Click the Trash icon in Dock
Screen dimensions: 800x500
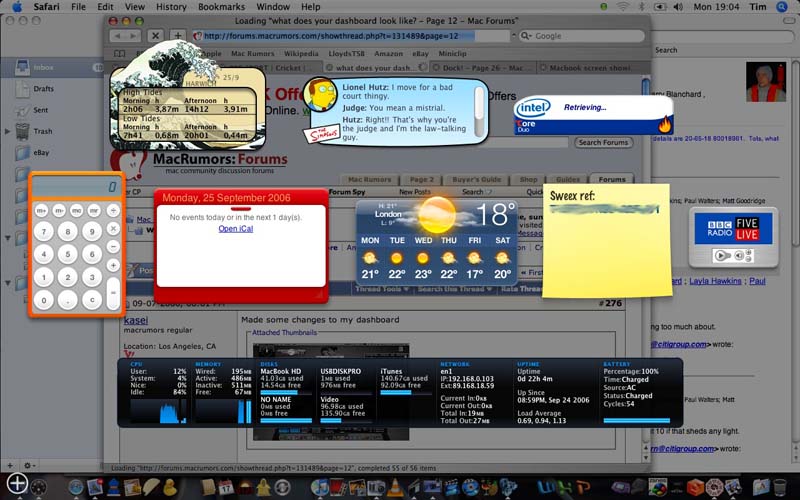(x=780, y=487)
